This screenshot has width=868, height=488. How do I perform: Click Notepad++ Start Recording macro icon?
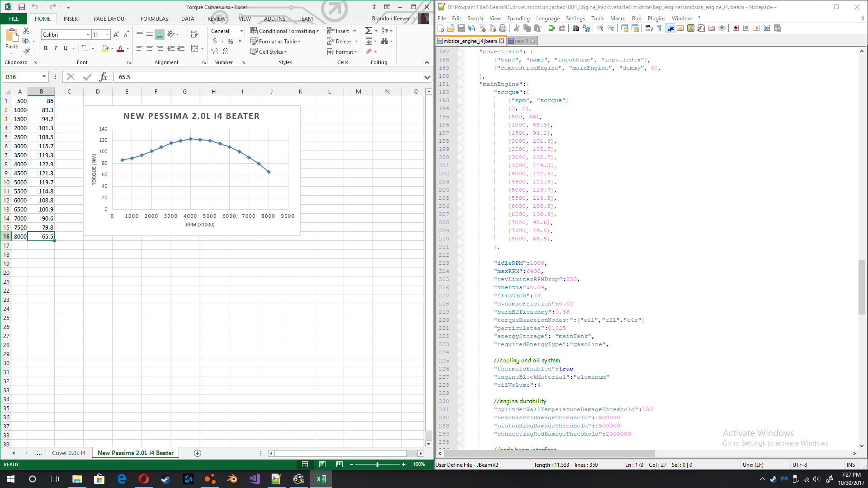point(736,28)
